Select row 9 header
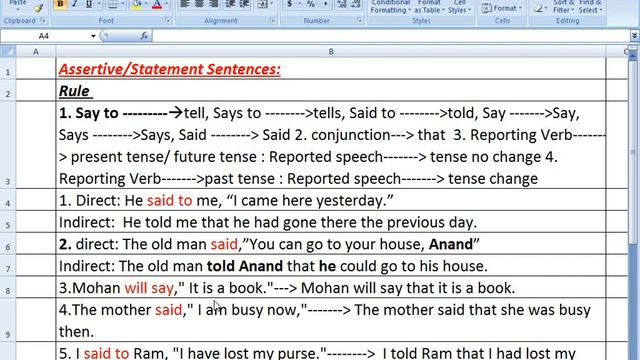Viewport: 640px width, 360px height. click(8, 320)
